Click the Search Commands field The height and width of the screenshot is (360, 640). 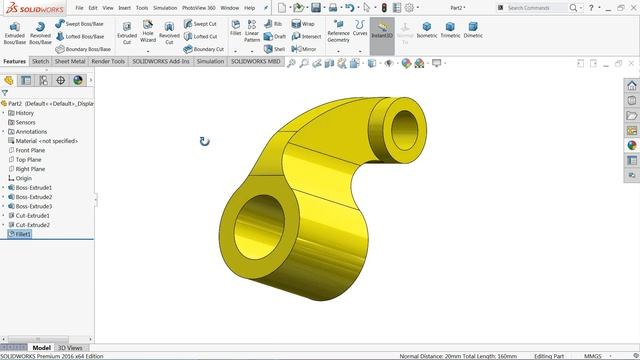[537, 8]
